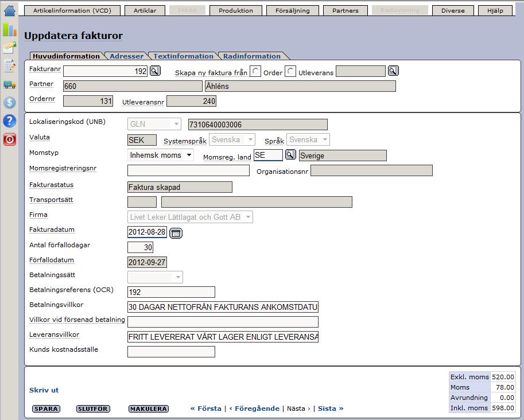524x420 pixels.
Task: Jump to Sista invoice link
Action: coord(331,409)
